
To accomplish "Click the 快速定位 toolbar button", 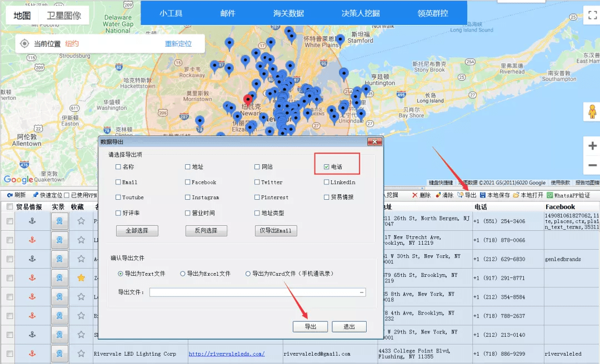I will tap(47, 195).
